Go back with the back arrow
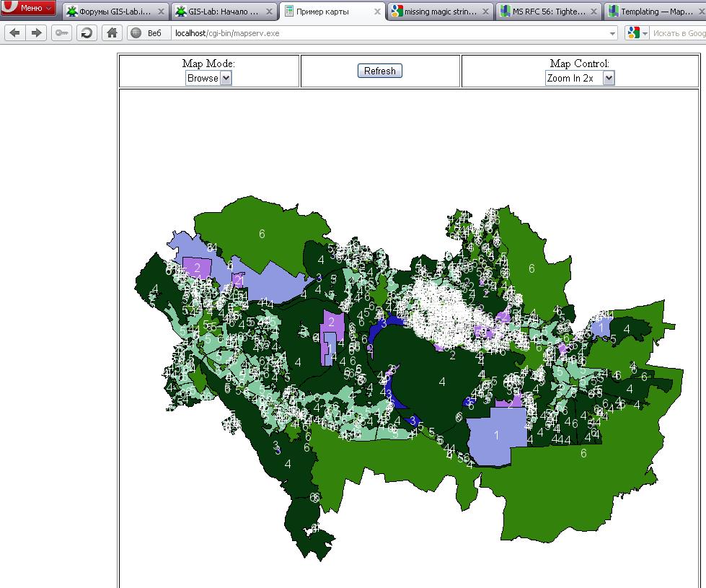The height and width of the screenshot is (588, 706). tap(15, 33)
